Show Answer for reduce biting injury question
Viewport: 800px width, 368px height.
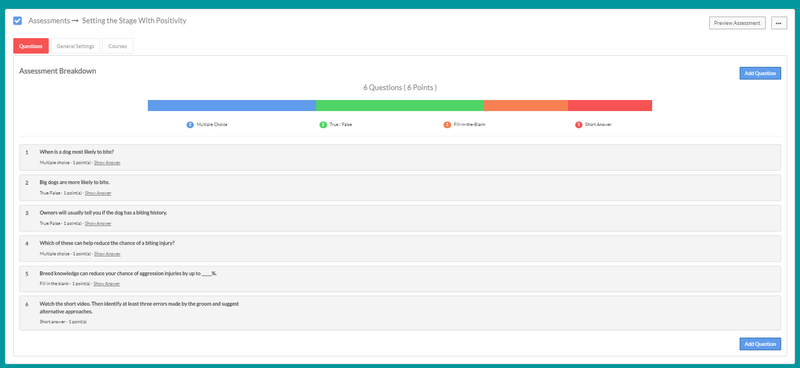[107, 254]
